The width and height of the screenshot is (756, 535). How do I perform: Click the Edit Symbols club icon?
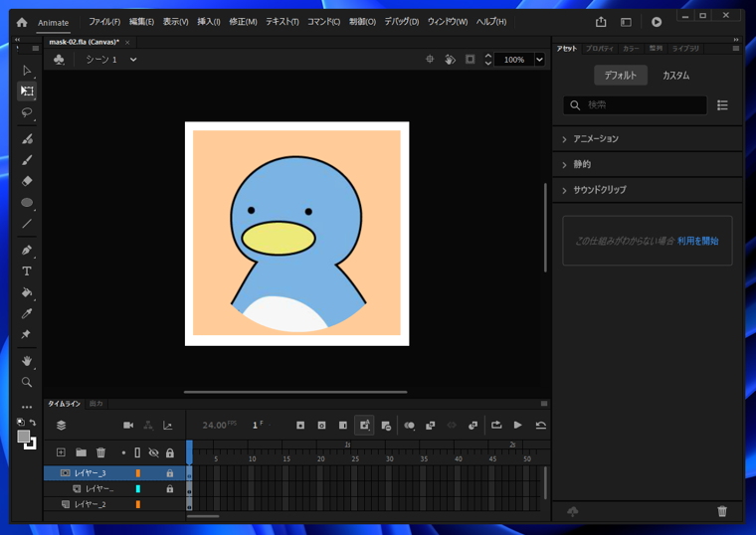point(59,60)
